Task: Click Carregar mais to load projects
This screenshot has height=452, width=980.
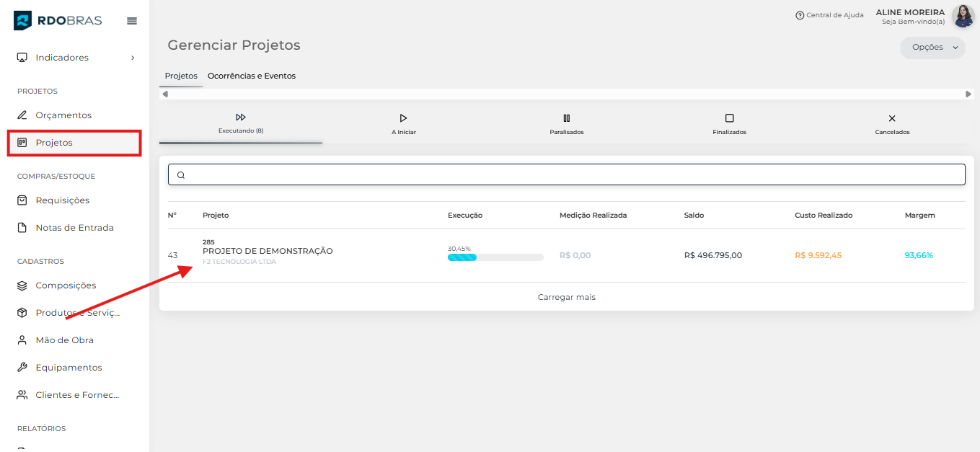Action: (x=566, y=297)
